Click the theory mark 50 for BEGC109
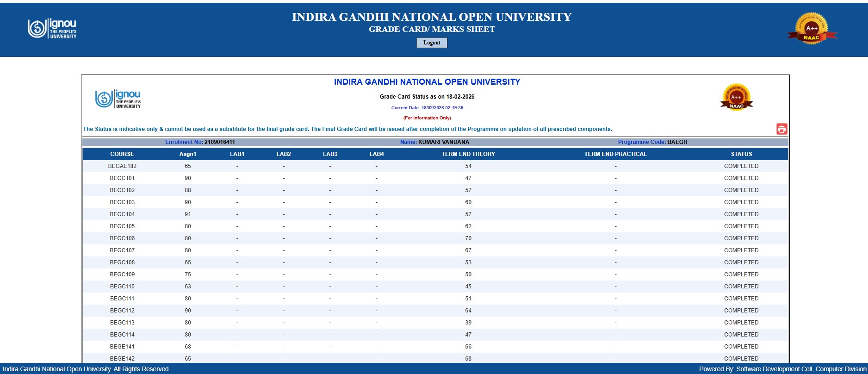 point(468,274)
